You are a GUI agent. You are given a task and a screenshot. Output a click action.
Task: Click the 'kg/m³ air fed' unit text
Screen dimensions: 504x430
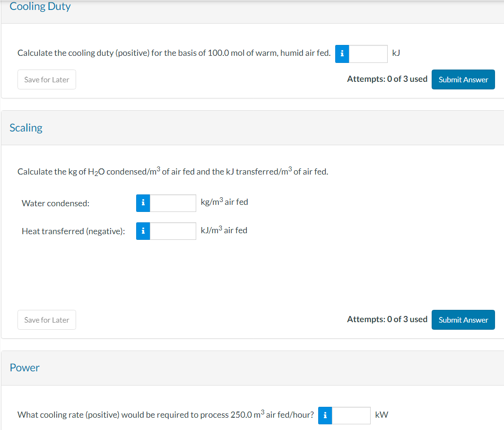point(225,202)
